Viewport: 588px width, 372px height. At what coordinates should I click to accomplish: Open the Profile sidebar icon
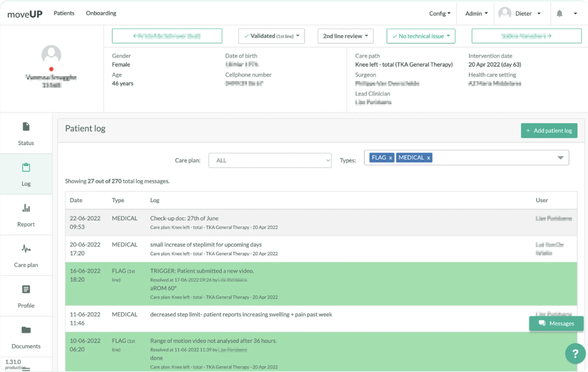pyautogui.click(x=26, y=290)
